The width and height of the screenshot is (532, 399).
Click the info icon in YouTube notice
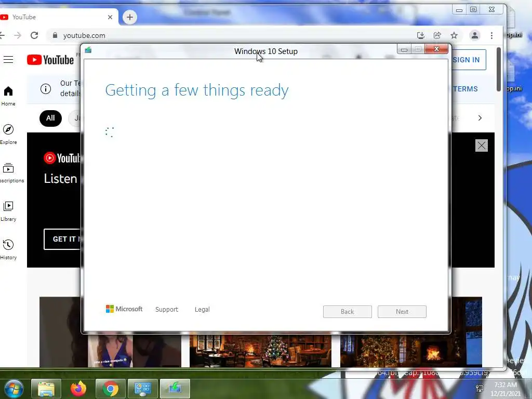46,89
